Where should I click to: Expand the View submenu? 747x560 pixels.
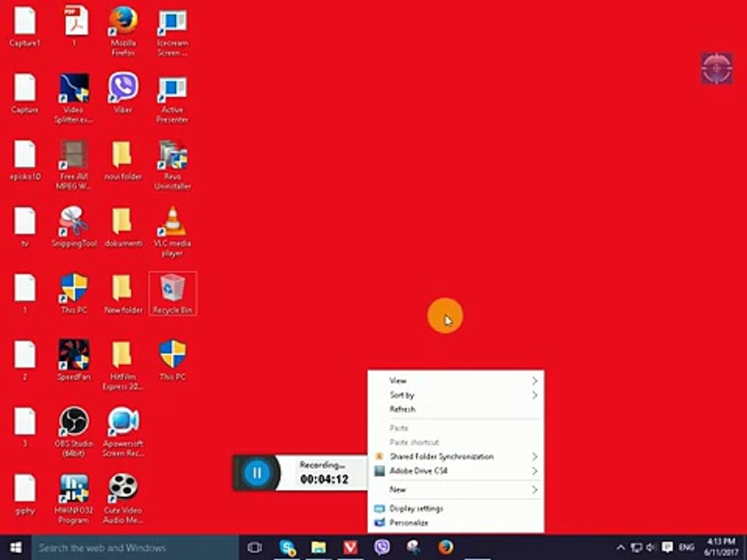click(456, 380)
